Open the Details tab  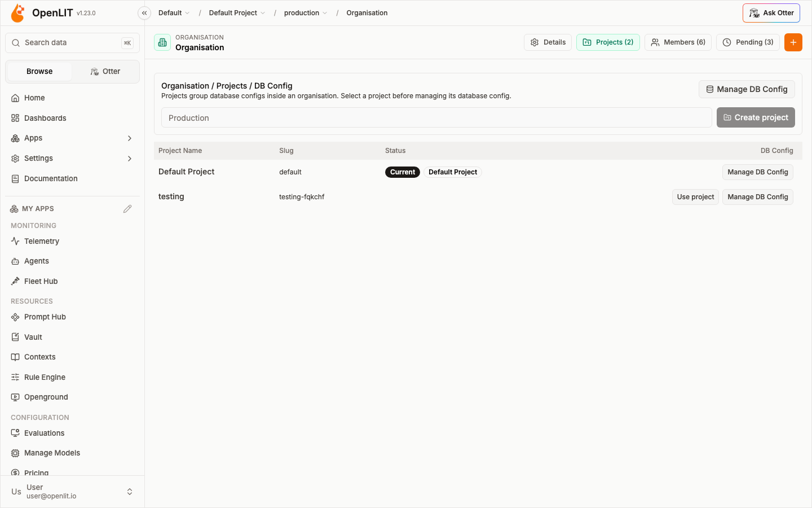548,42
